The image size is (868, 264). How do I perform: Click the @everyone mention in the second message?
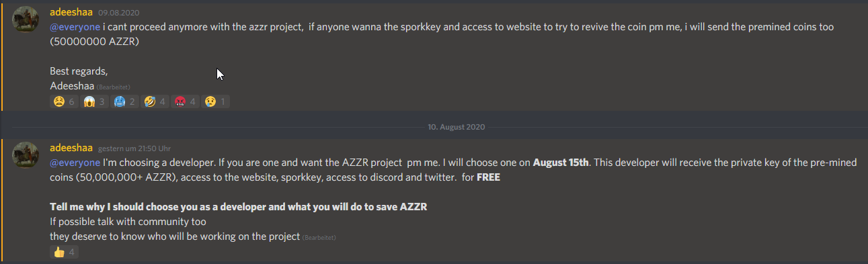(x=75, y=163)
